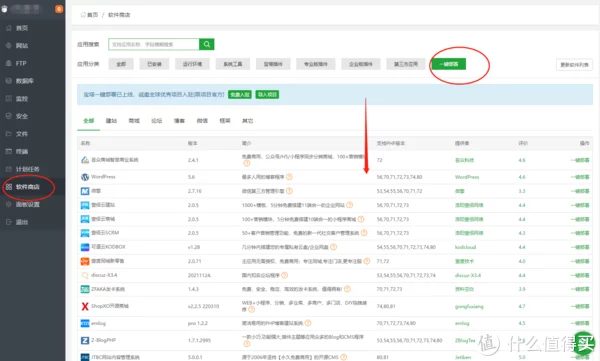Viewport: 600px width, 361px height.
Task: Select the 系统工具 system tools category button
Action: tap(233, 64)
